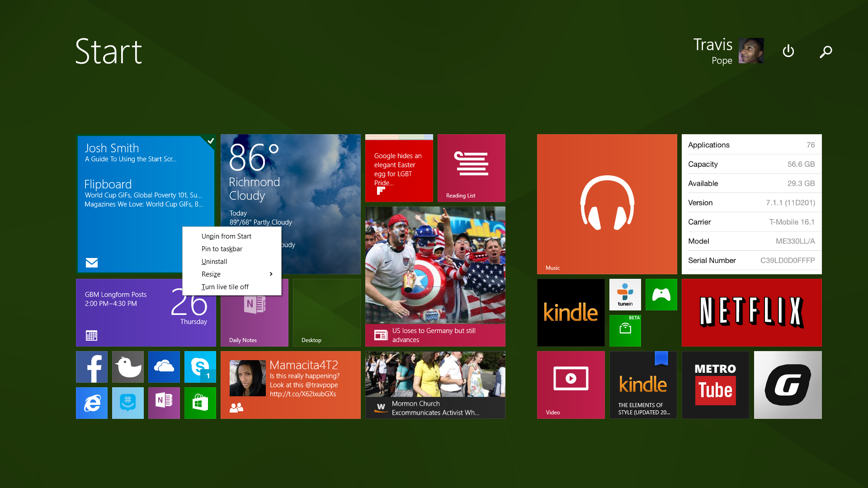Open the TuneIn radio tile
The height and width of the screenshot is (488, 868).
click(625, 295)
